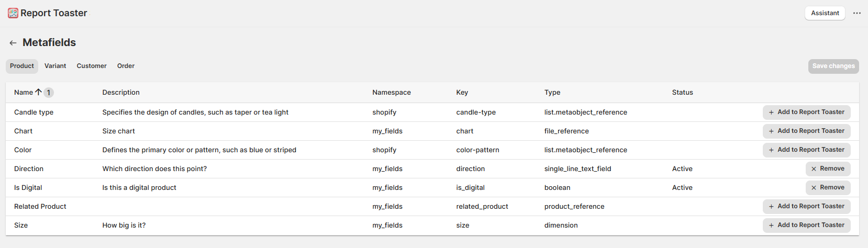Screen dimensions: 868x248
Task: Remove the Is Digital metafield
Action: [x=828, y=188]
